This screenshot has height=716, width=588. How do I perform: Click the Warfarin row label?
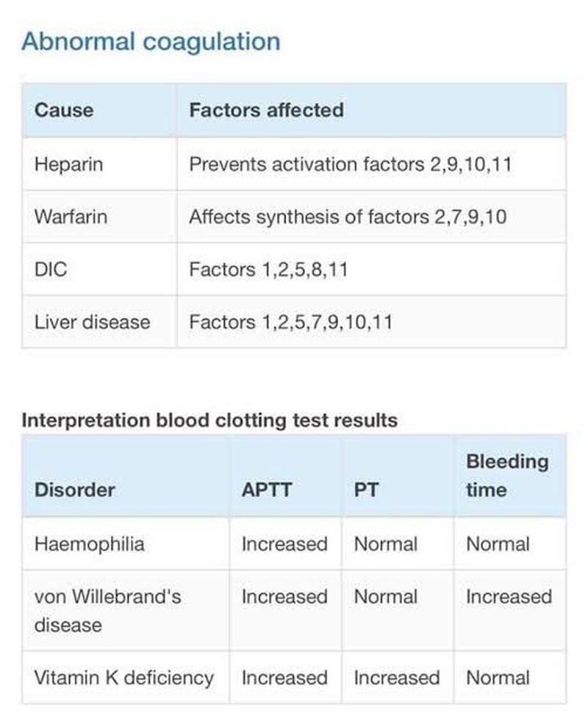pos(71,217)
